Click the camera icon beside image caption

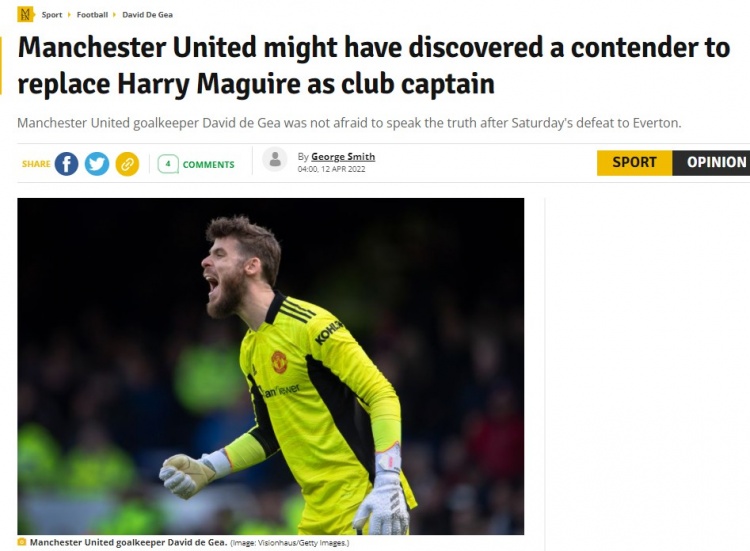tap(22, 542)
